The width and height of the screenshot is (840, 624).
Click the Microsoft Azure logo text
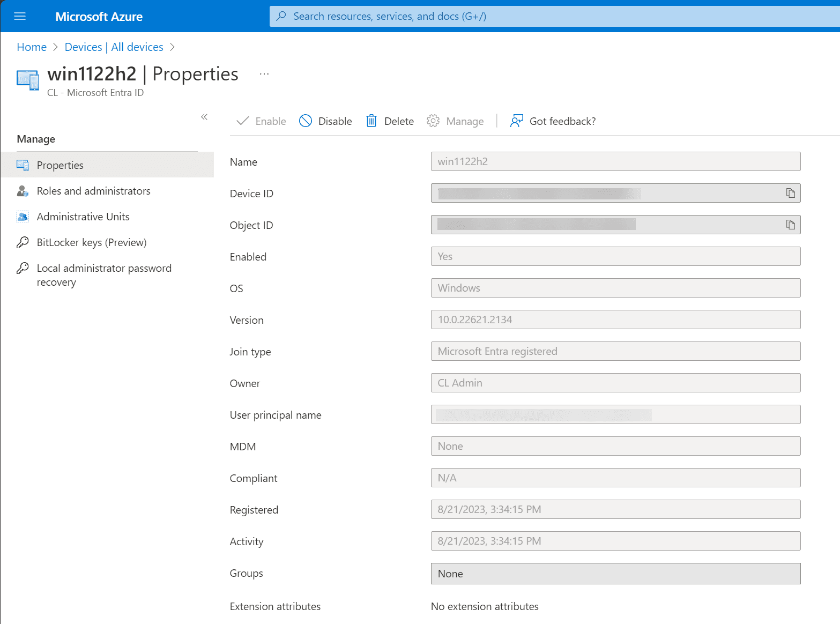[99, 17]
